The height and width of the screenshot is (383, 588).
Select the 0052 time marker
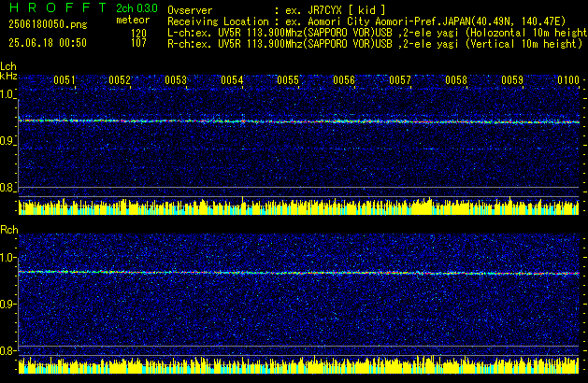point(120,80)
